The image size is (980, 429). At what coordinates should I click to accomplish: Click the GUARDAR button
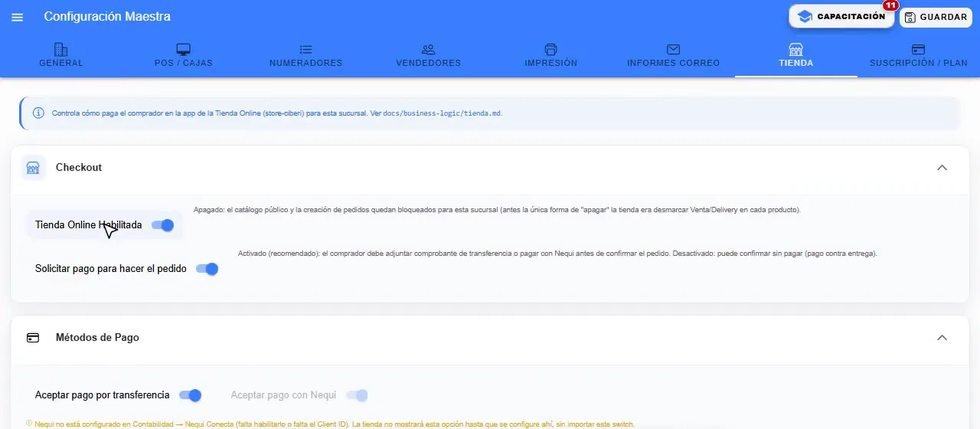click(936, 17)
